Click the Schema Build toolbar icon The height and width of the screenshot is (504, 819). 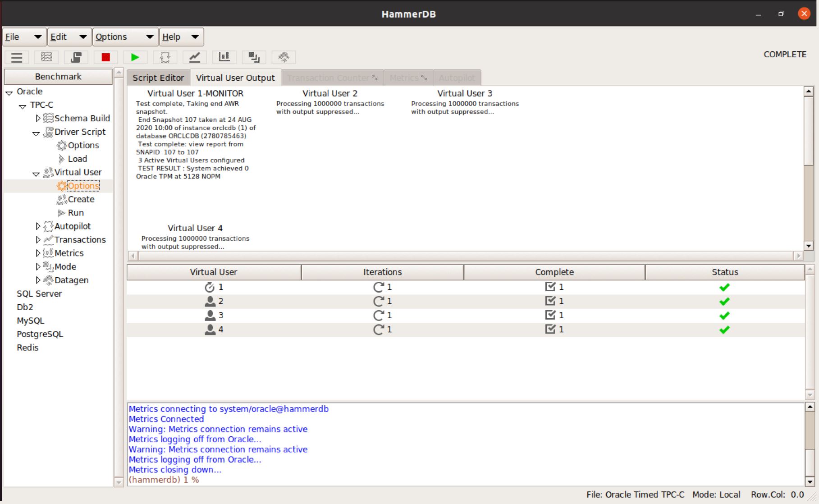point(46,57)
